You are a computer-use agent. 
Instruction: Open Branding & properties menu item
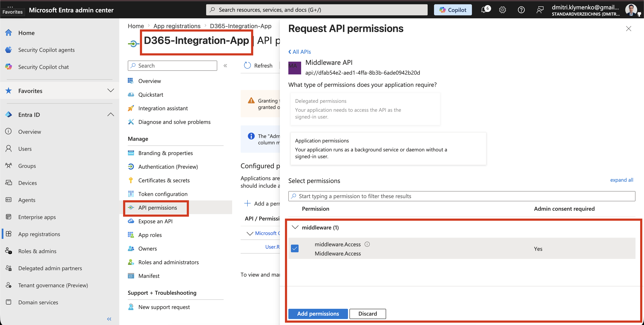click(x=165, y=153)
